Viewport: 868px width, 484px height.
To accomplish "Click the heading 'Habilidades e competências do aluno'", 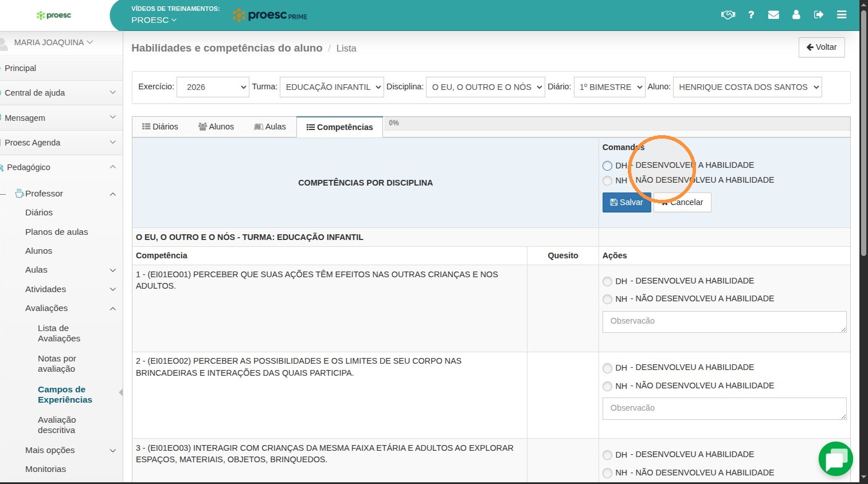I will 227,48.
